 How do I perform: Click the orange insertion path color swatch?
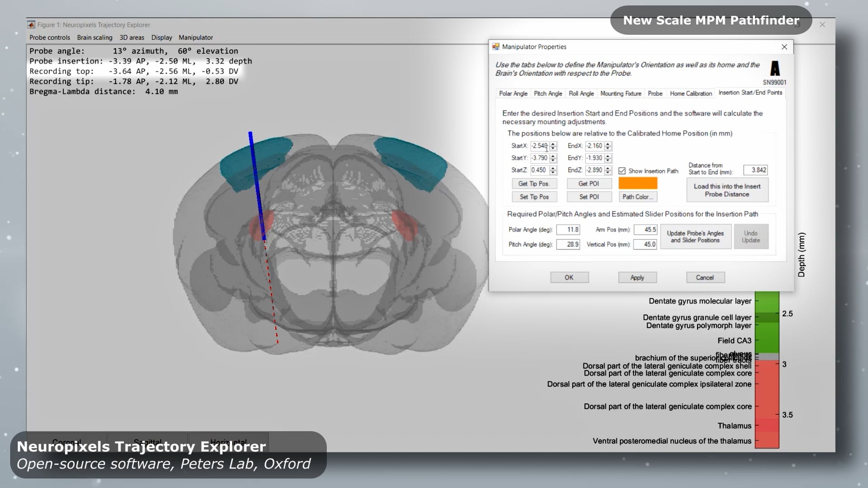[x=637, y=183]
